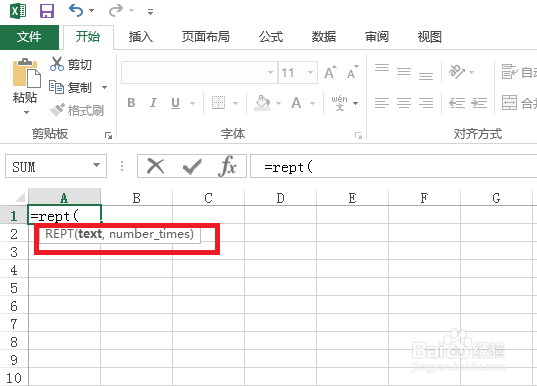537x386 pixels.
Task: Click the text orientation icon
Action: (457, 72)
